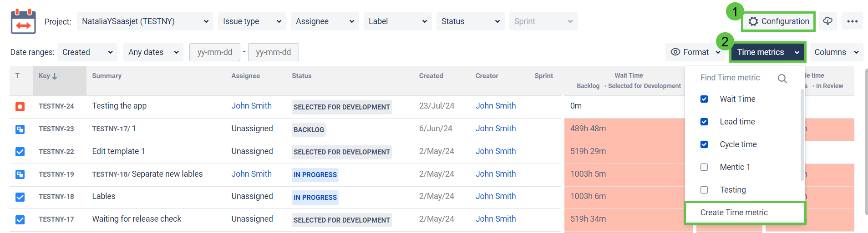The image size is (868, 233).
Task: Expand the Project selector dropdown
Action: tap(145, 21)
